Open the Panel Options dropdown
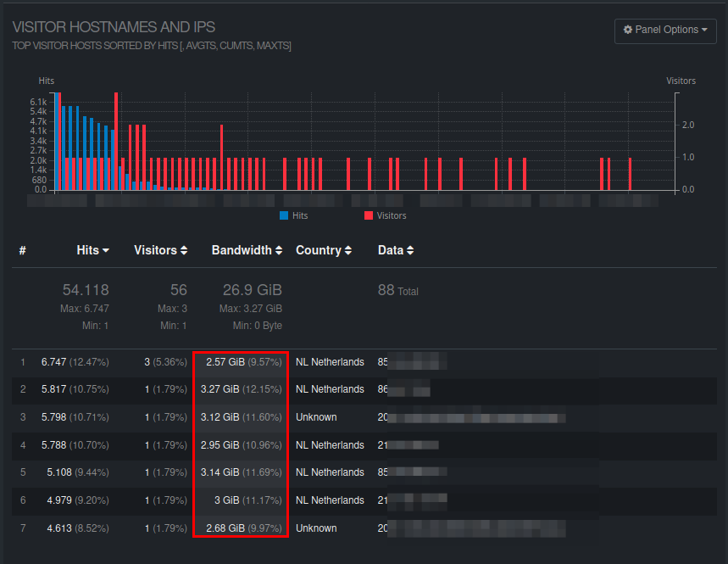728x564 pixels. point(665,31)
